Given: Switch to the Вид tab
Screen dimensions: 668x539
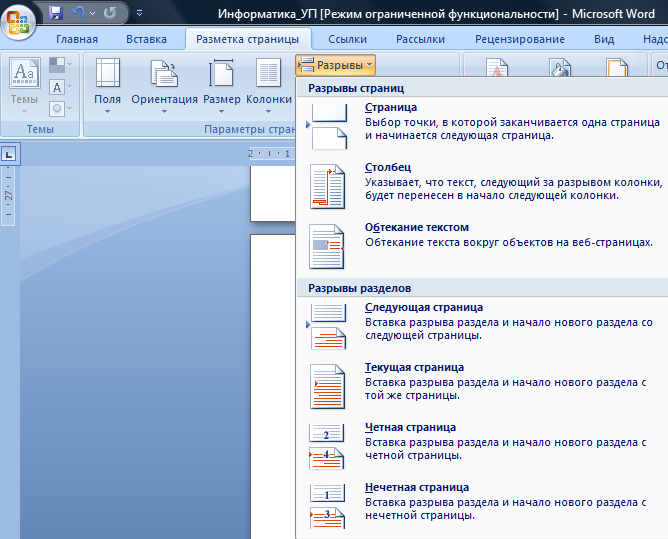Looking at the screenshot, I should [604, 39].
